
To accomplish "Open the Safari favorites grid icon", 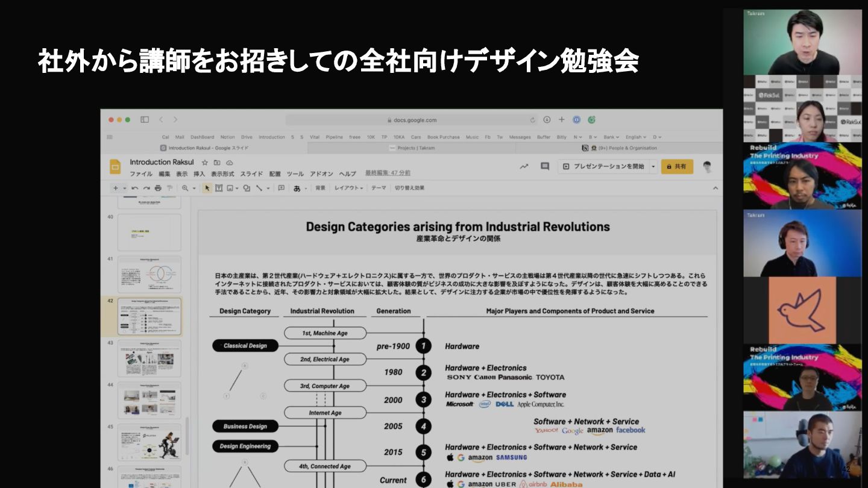I will (x=110, y=137).
